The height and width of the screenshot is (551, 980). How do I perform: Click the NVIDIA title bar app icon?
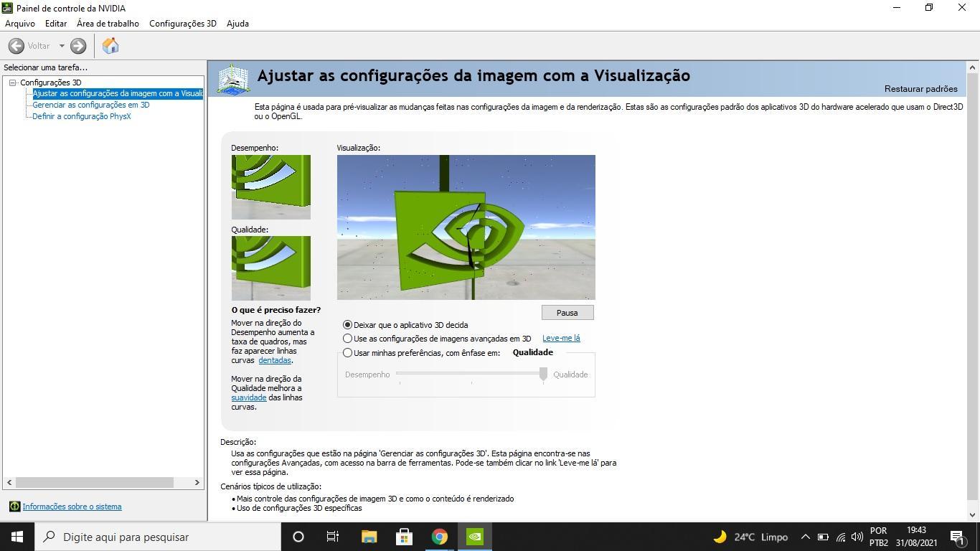[7, 8]
